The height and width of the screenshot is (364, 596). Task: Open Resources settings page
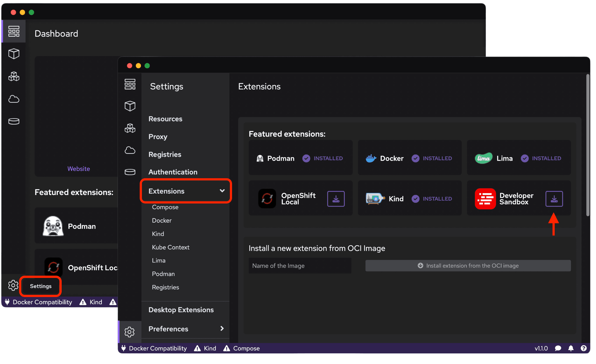click(x=165, y=119)
